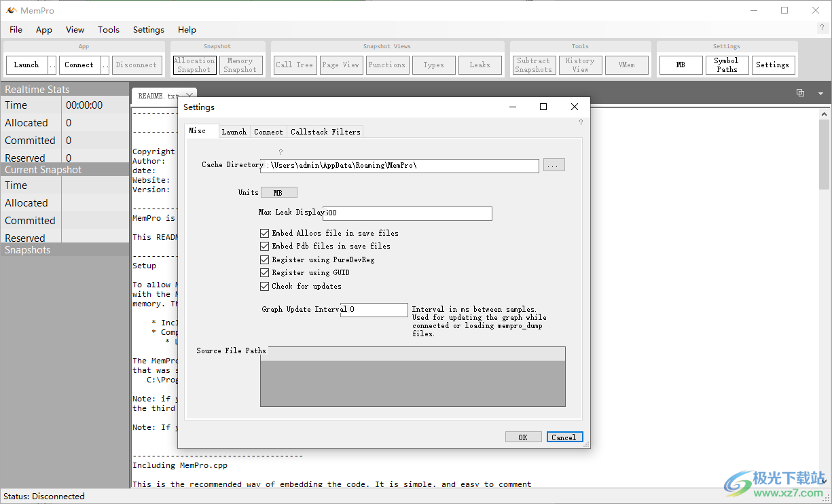The height and width of the screenshot is (504, 832).
Task: Open the tab list dropdown arrow
Action: point(820,93)
